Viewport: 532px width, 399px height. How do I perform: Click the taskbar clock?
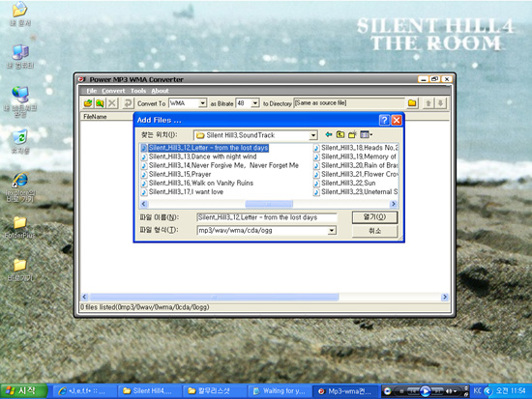click(511, 391)
